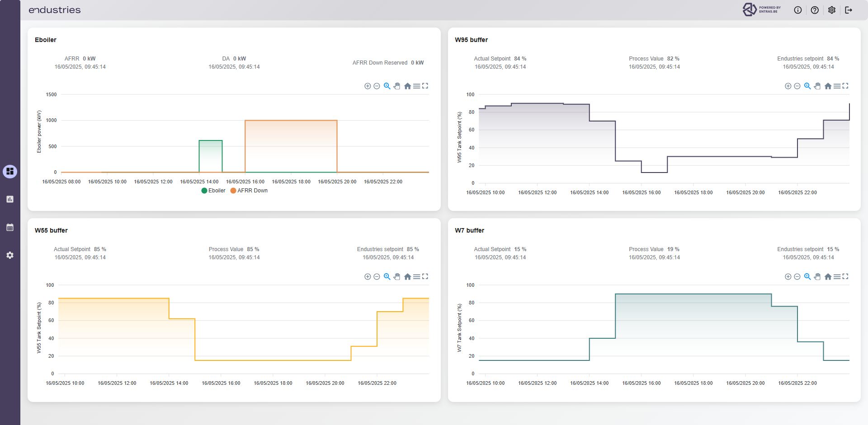Enable selection zoom on W55 buffer chart
868x425 pixels.
pyautogui.click(x=387, y=276)
